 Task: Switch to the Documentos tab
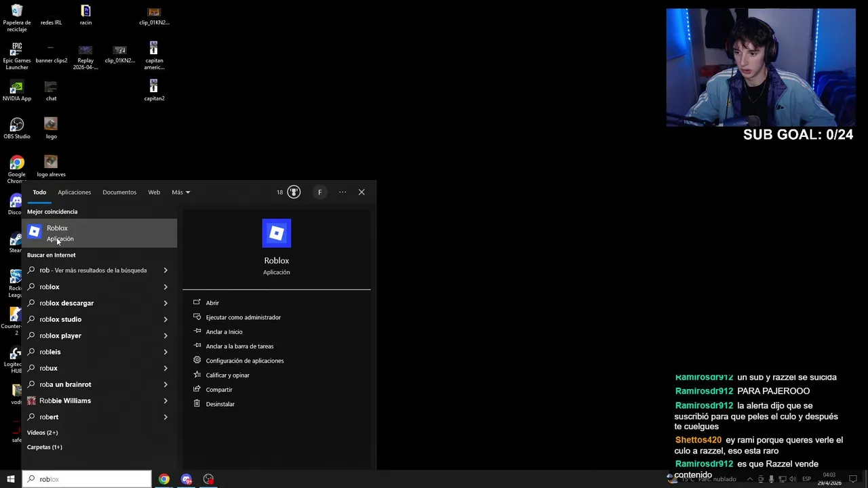click(x=119, y=192)
